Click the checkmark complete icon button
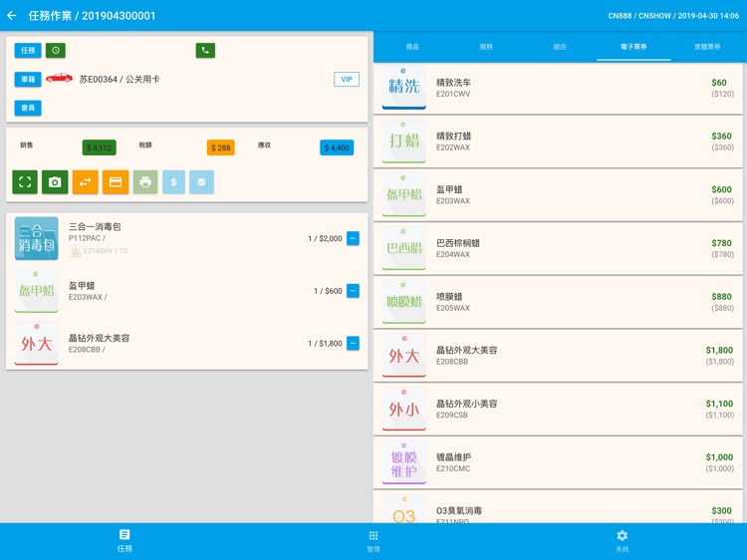Viewport: 747px width, 560px height. [x=201, y=181]
